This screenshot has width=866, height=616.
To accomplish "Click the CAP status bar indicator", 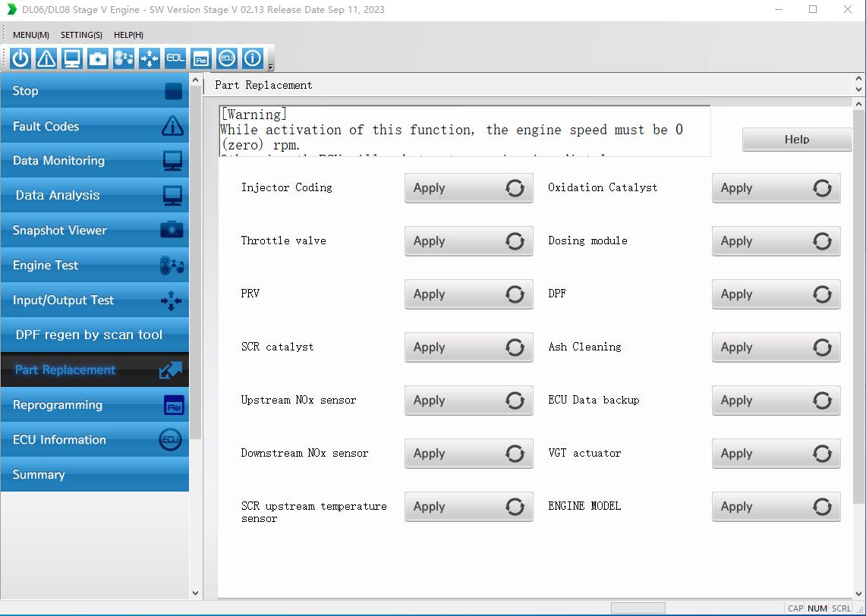I will (x=795, y=608).
